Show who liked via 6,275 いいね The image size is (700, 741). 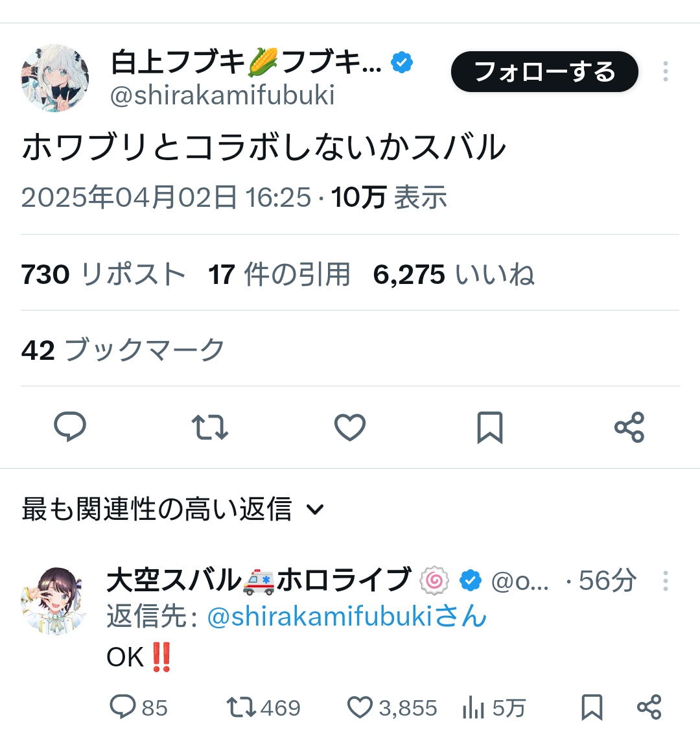coord(454,274)
